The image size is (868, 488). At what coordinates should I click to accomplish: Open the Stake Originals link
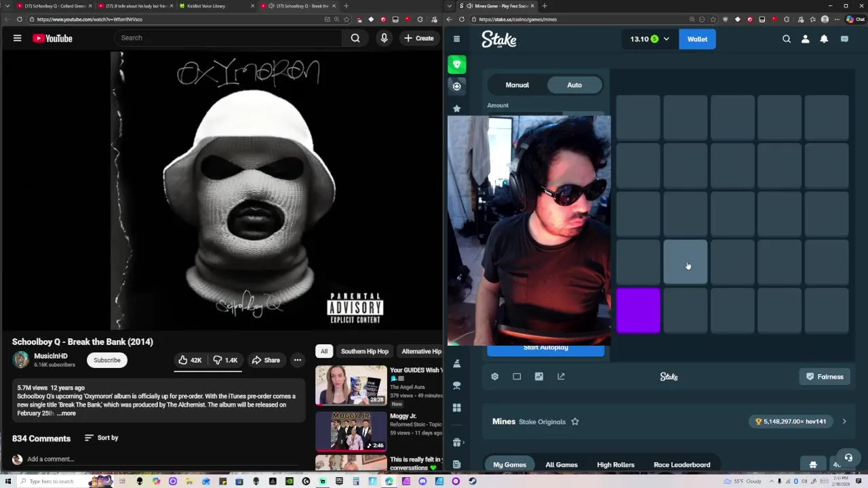pos(542,422)
